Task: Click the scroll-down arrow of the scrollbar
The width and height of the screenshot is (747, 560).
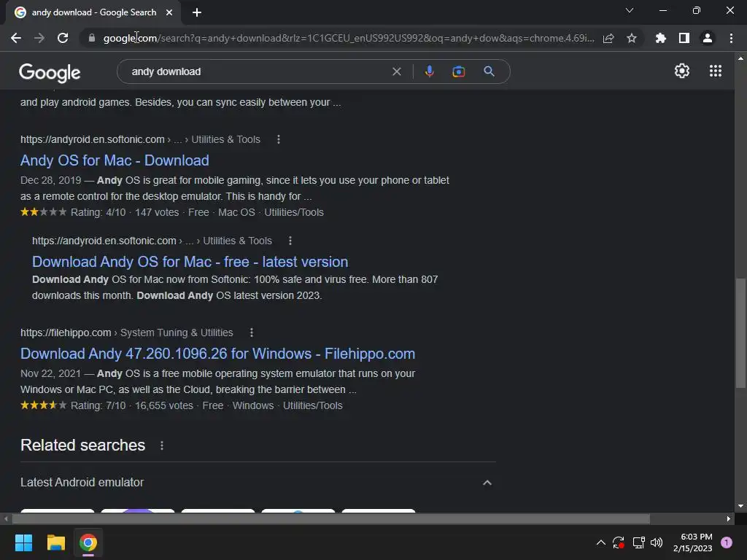Action: (x=740, y=506)
